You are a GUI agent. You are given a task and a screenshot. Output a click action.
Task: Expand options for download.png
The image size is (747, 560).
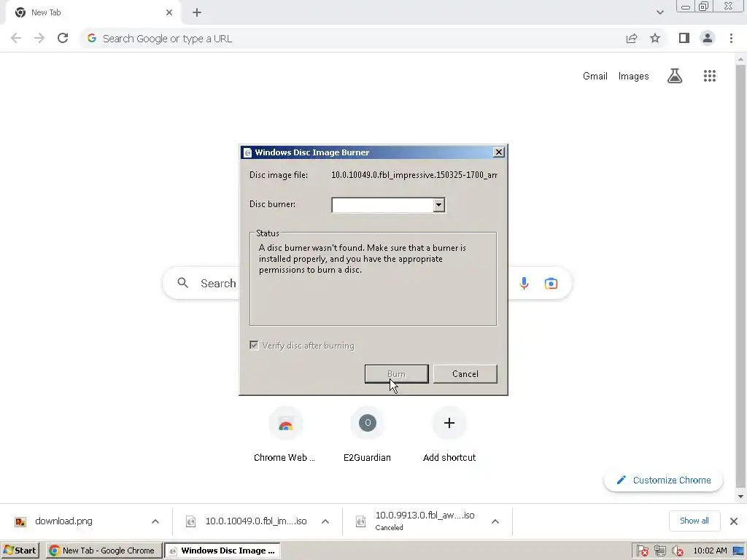coord(155,521)
